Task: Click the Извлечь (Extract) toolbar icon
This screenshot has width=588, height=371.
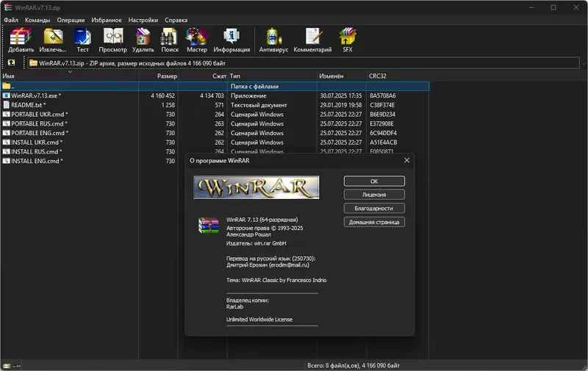Action: click(53, 40)
